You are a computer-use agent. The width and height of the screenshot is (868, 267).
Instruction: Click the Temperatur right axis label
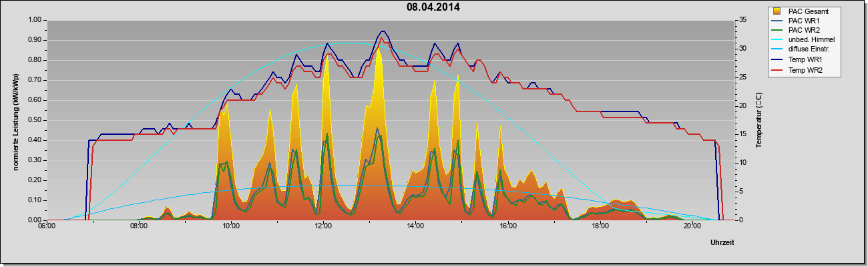[759, 120]
